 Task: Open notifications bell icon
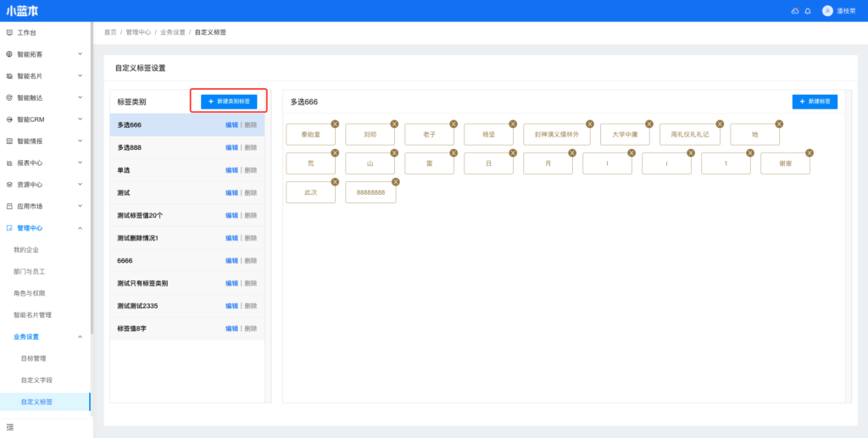point(808,11)
